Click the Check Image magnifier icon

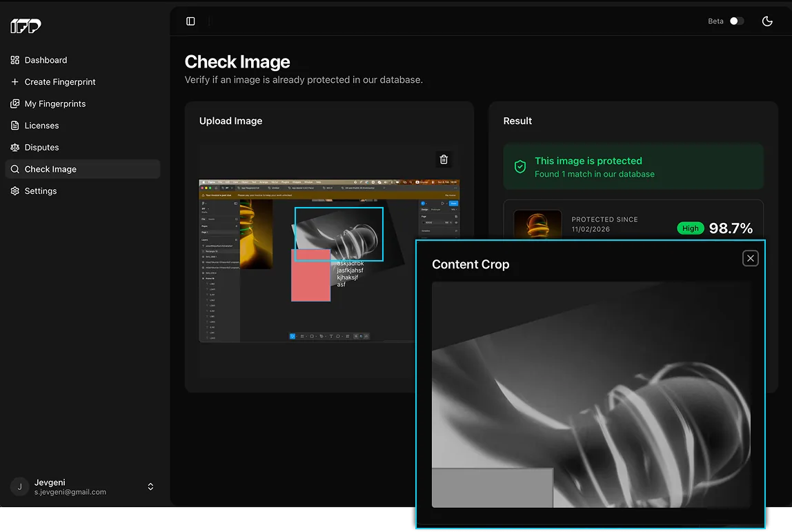coord(14,169)
